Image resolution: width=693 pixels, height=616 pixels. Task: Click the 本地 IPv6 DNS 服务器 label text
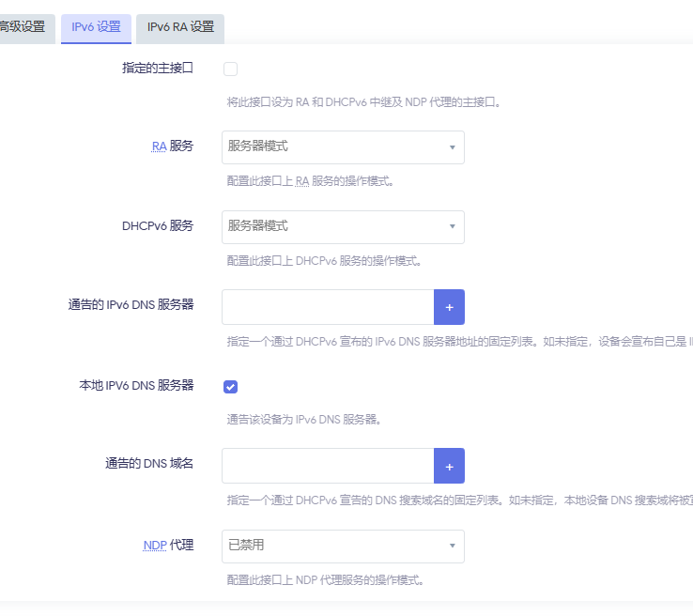point(136,385)
